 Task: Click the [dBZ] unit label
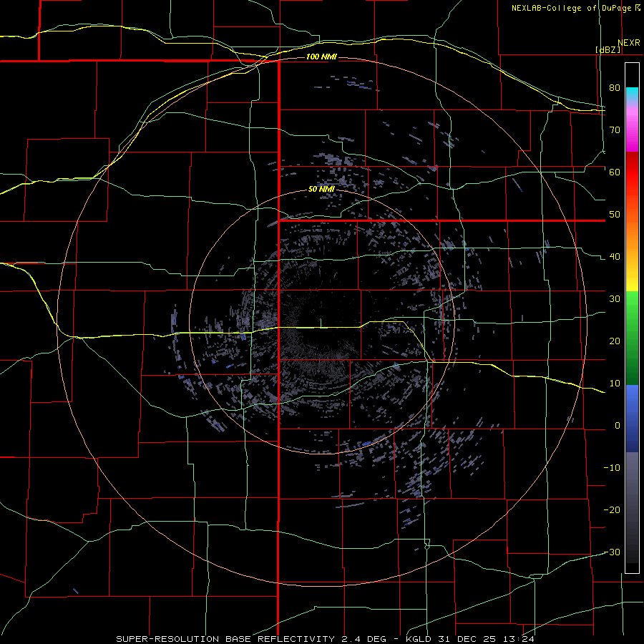pyautogui.click(x=608, y=49)
